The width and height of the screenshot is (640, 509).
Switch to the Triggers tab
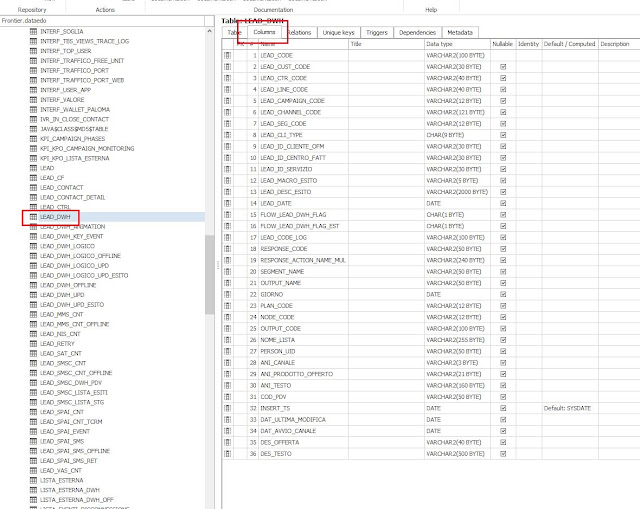pos(377,33)
